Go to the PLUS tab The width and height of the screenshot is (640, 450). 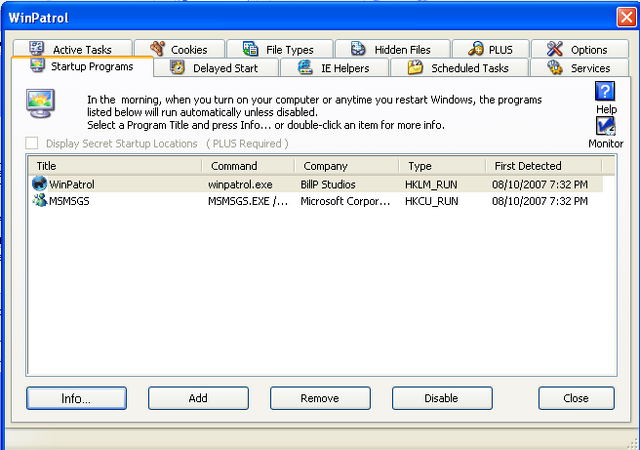click(x=491, y=49)
